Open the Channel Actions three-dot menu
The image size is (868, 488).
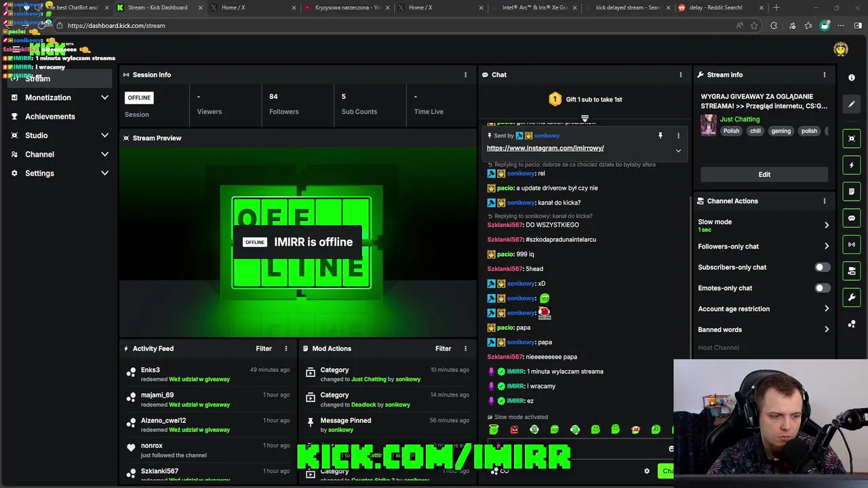pos(825,201)
